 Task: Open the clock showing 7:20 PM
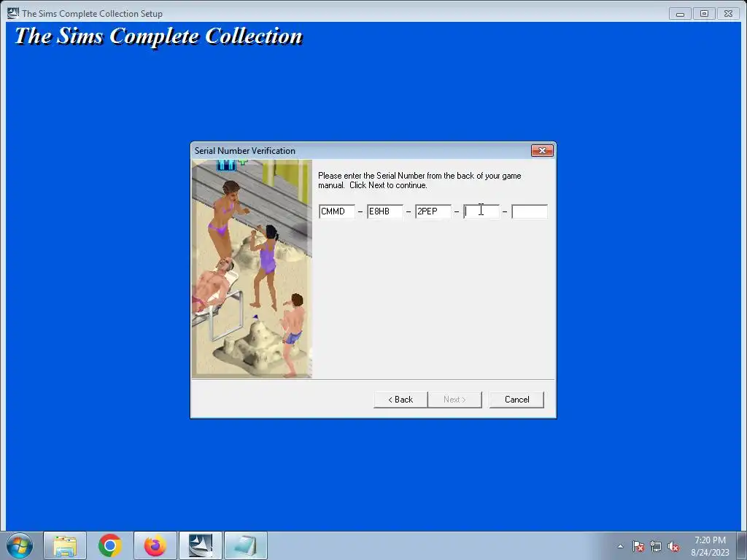(x=710, y=546)
